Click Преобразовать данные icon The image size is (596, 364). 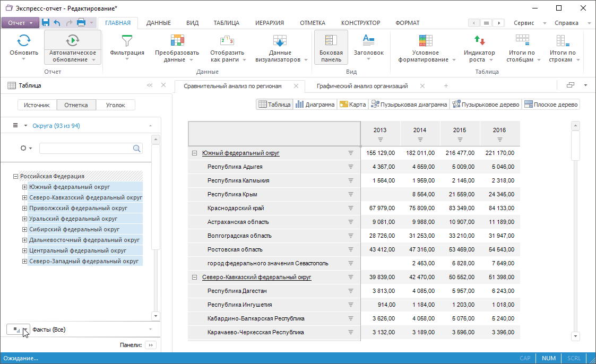coord(177,40)
